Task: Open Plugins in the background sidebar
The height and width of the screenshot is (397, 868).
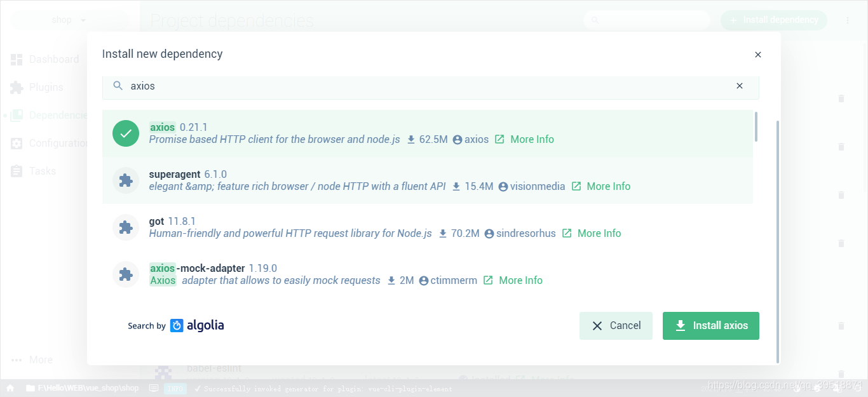Action: (x=37, y=88)
